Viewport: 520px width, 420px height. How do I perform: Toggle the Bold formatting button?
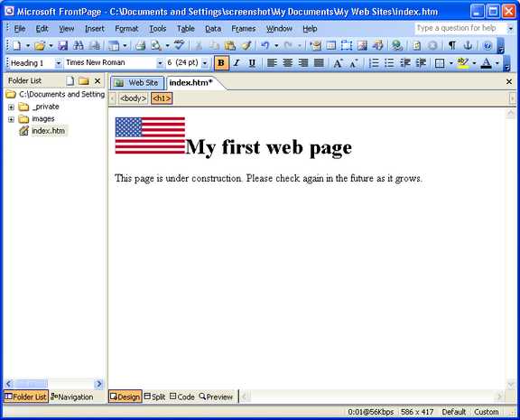pyautogui.click(x=221, y=62)
